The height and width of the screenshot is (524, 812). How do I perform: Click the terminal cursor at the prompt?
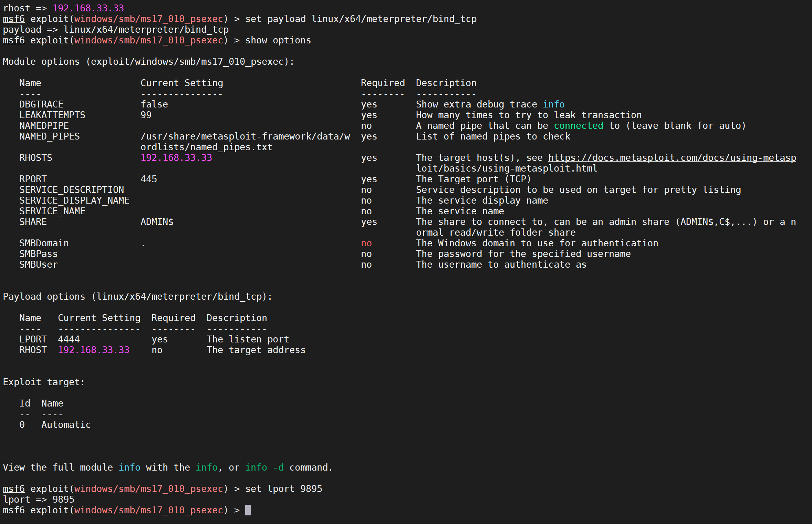coord(248,510)
